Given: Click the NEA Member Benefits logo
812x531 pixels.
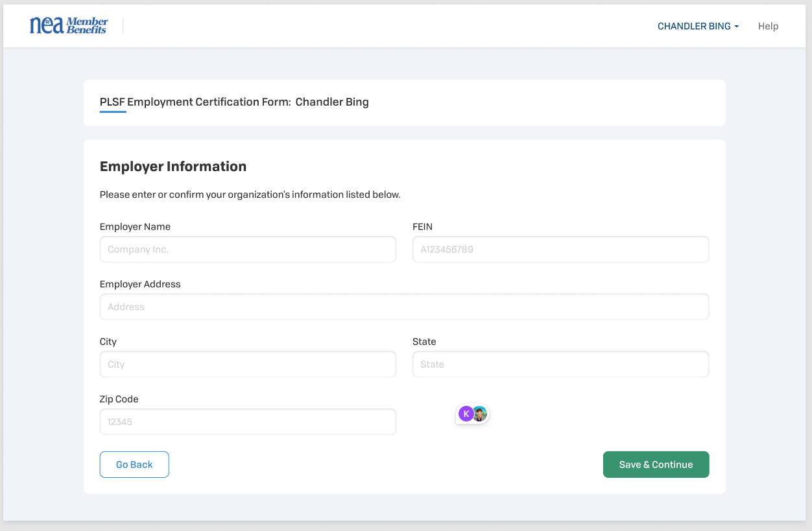Looking at the screenshot, I should coord(69,26).
